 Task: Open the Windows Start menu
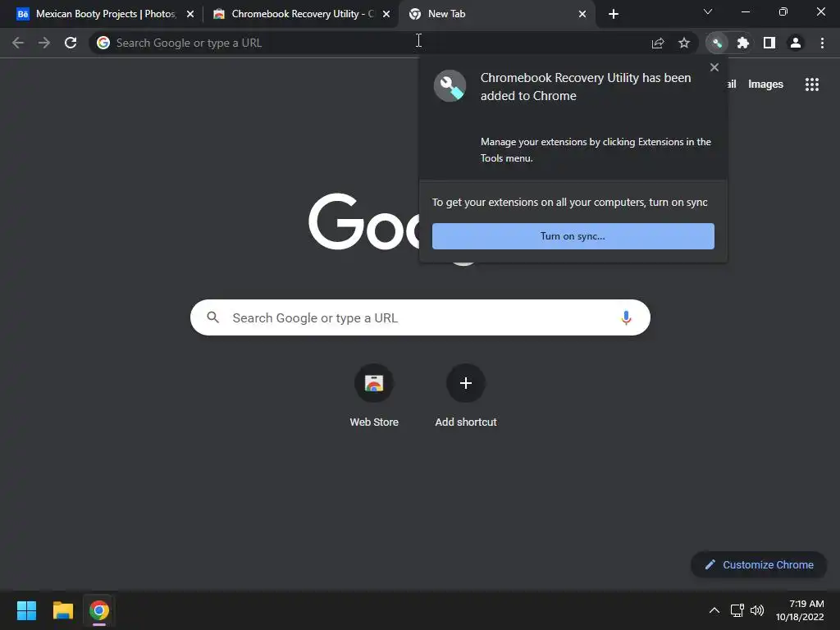point(26,610)
